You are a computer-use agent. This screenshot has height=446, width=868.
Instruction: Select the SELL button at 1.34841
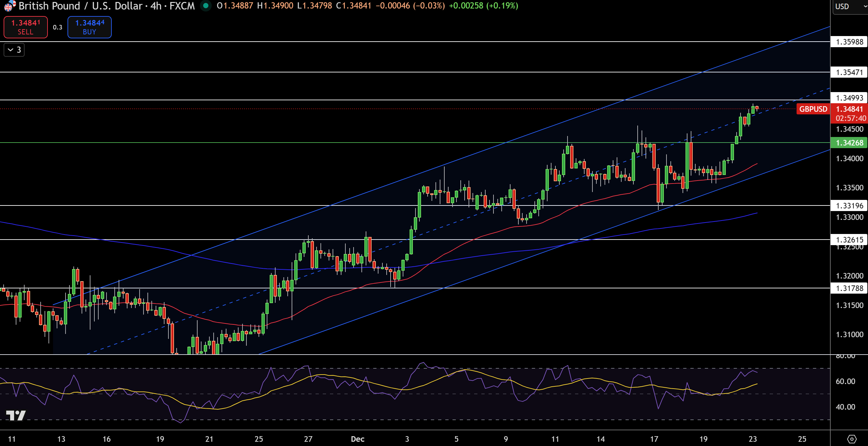[25, 27]
